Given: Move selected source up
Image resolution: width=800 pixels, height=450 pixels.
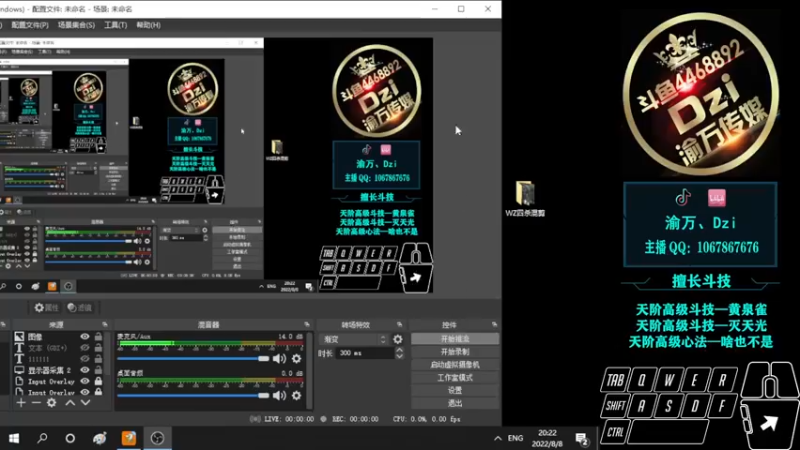Looking at the screenshot, I should pyautogui.click(x=70, y=403).
